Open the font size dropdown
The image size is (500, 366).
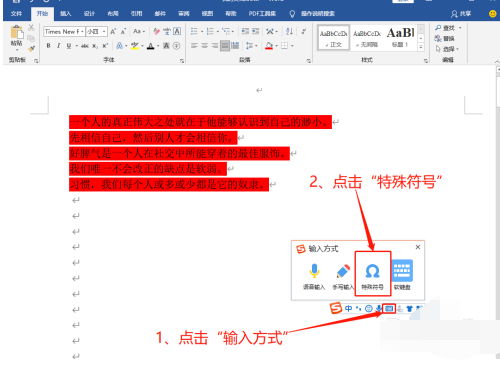click(104, 32)
